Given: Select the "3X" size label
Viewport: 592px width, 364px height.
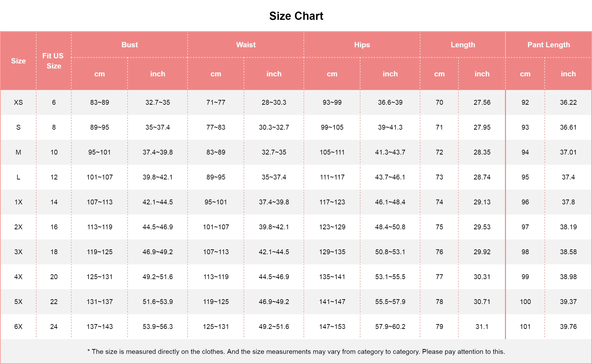Looking at the screenshot, I should [18, 252].
